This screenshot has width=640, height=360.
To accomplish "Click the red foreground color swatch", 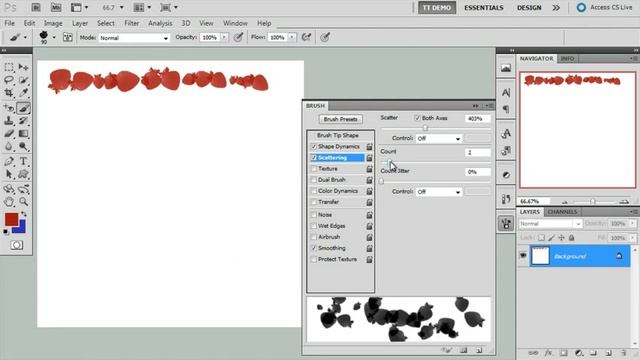I will [11, 219].
